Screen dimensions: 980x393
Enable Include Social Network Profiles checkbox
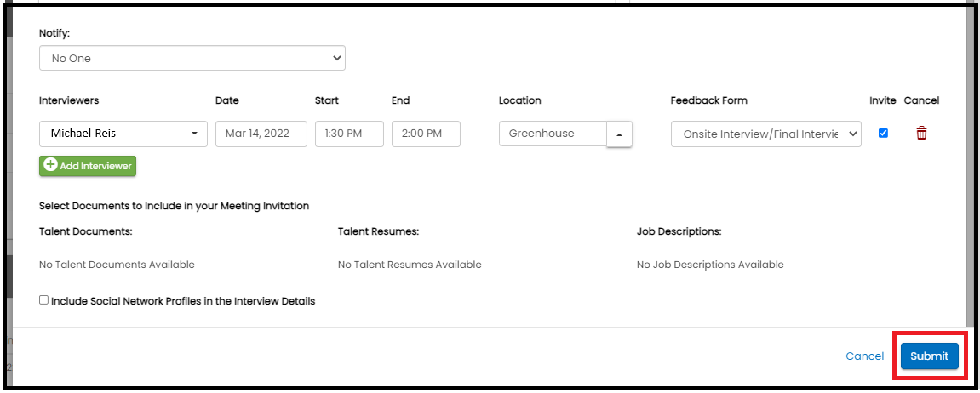coord(43,300)
